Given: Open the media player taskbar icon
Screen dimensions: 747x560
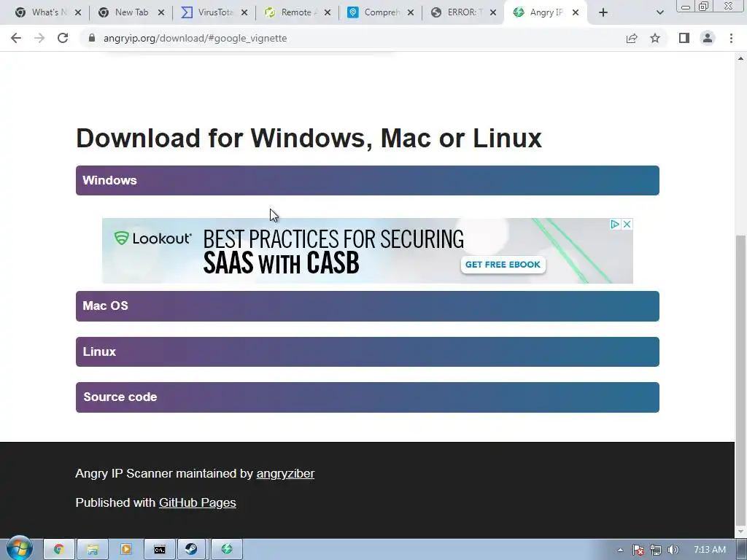Looking at the screenshot, I should (126, 550).
